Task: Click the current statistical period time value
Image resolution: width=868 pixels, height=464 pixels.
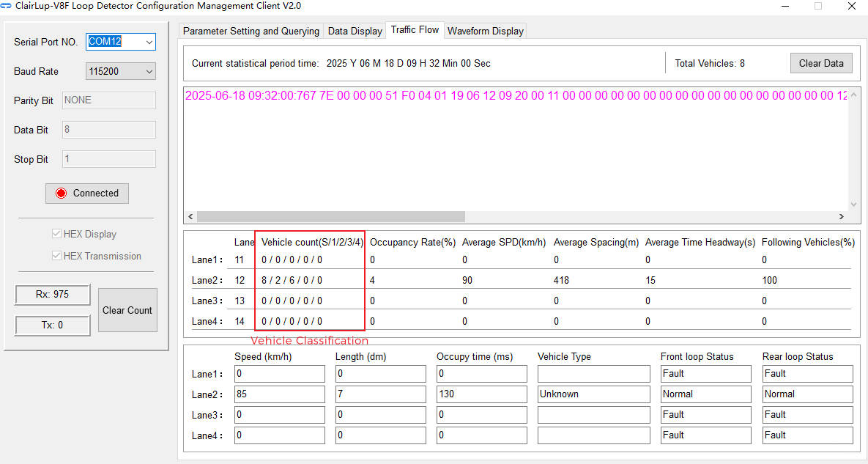Action: 409,64
